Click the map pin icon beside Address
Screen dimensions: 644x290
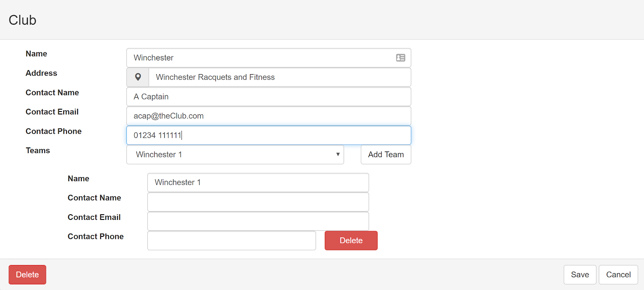pyautogui.click(x=138, y=77)
